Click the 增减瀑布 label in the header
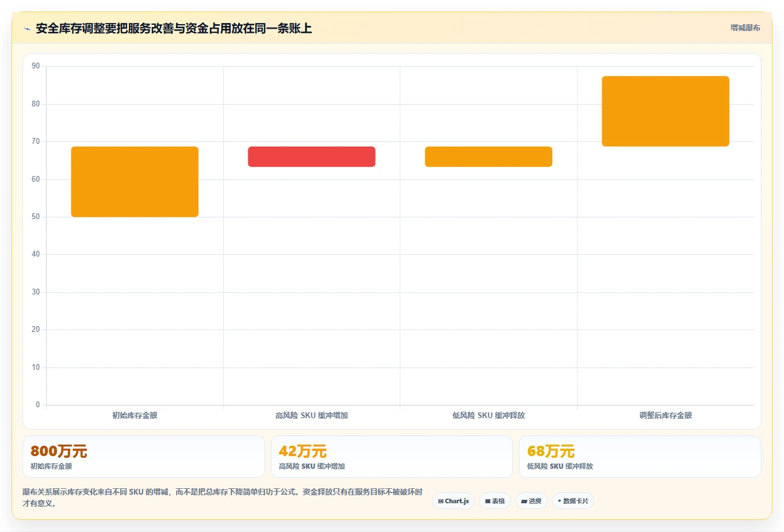The height and width of the screenshot is (532, 784). click(745, 28)
